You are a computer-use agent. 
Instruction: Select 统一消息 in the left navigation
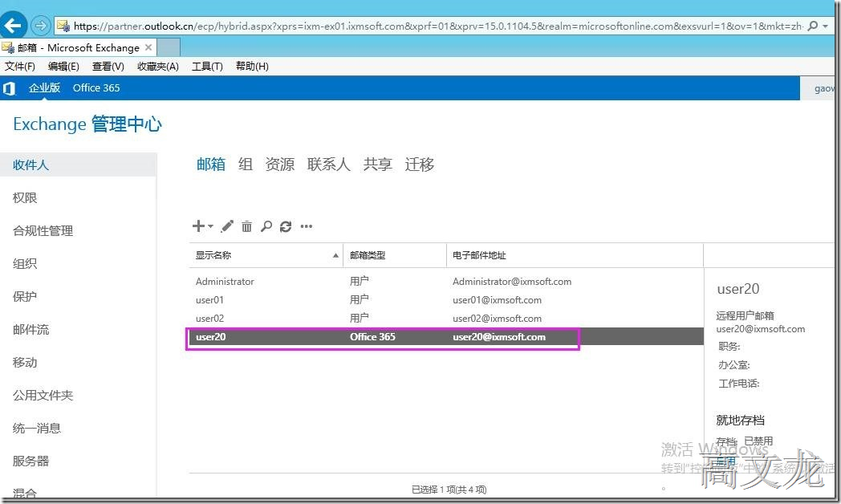(x=36, y=429)
